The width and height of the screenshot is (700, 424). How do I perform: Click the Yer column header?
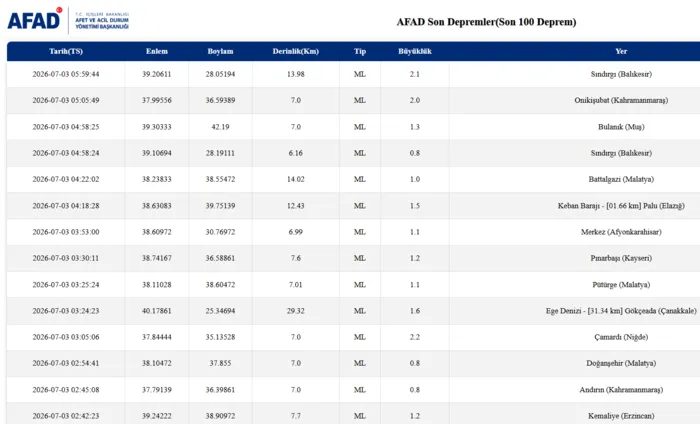click(x=621, y=51)
